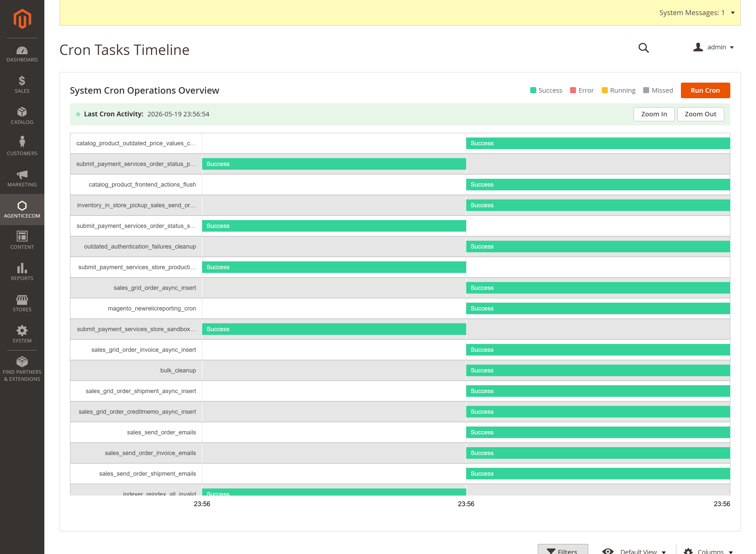Viewport: 756px width, 554px height.
Task: Expand the System Messages dropdown arrow
Action: (x=733, y=13)
